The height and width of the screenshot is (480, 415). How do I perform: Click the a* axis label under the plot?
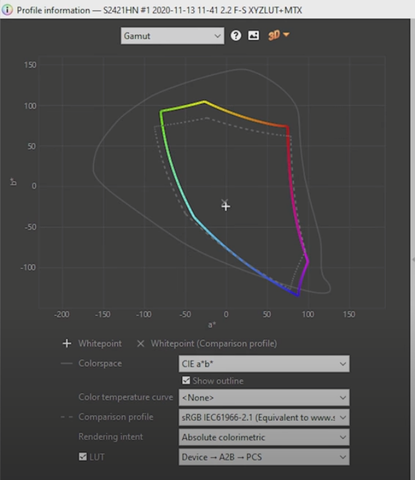[212, 324]
